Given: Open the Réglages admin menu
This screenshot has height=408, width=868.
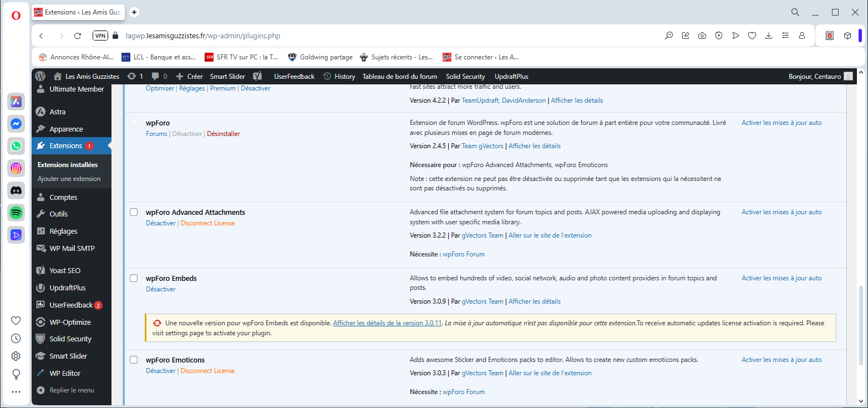Looking at the screenshot, I should click(72, 231).
